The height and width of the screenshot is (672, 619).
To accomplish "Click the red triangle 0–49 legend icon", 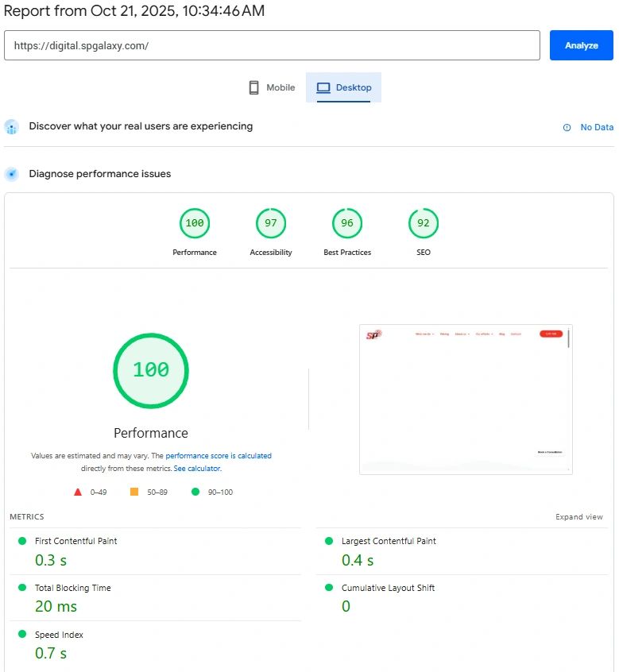I will pyautogui.click(x=78, y=492).
